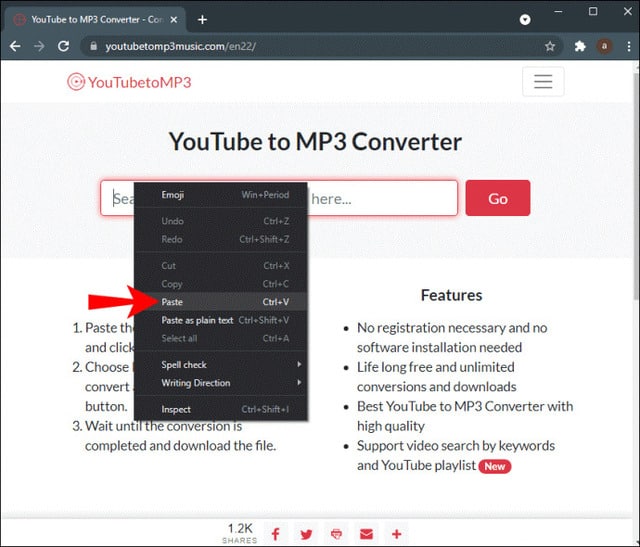Click 'Support video search by keywords' text

click(x=456, y=445)
